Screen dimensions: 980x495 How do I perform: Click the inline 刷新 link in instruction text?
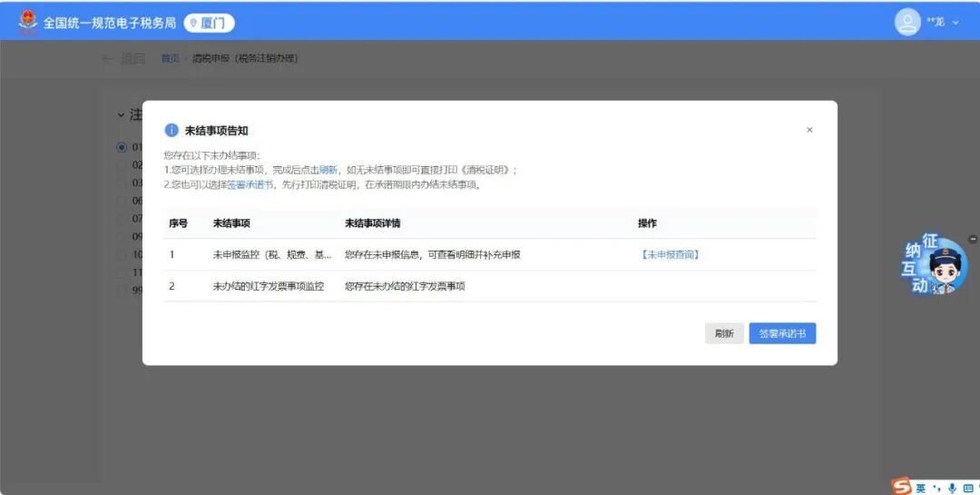click(328, 170)
